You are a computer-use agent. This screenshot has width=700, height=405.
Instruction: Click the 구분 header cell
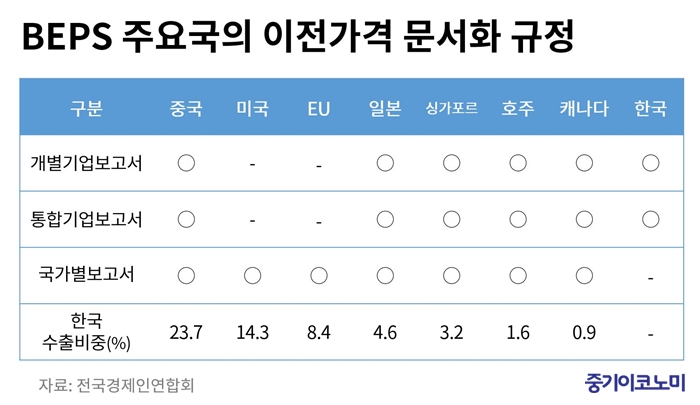(87, 109)
